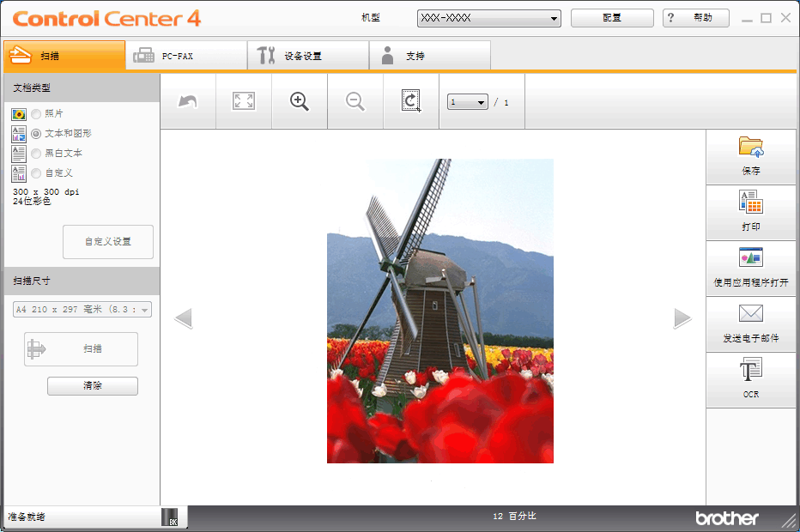
Task: Select the 文本和图形 radio button
Action: coord(36,134)
